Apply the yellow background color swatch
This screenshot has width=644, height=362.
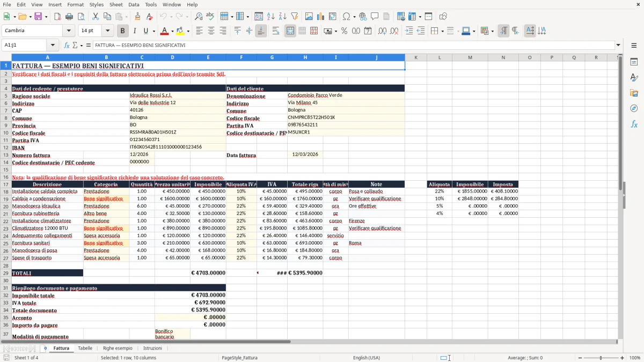coord(180,31)
